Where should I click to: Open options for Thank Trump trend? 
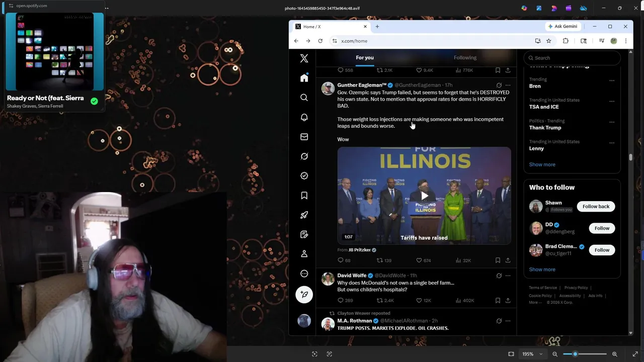click(612, 122)
